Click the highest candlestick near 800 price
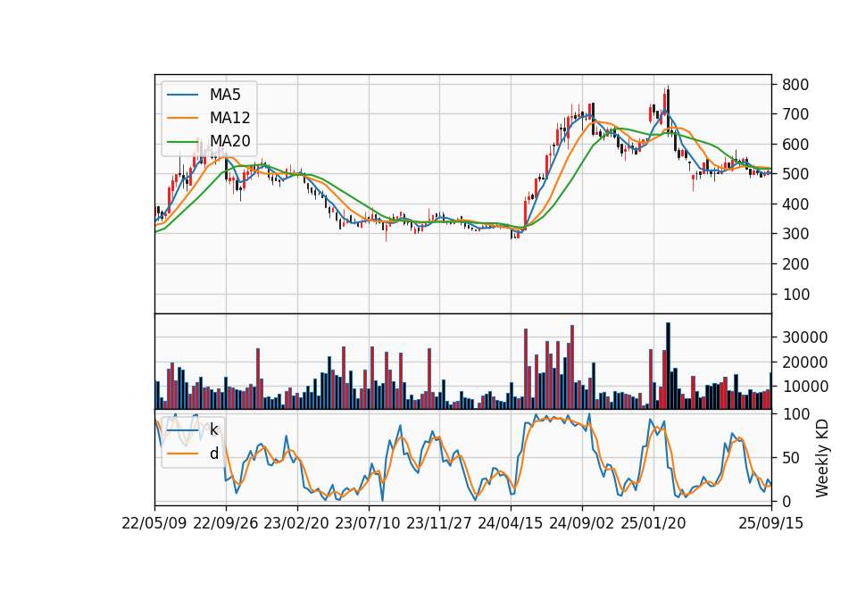The height and width of the screenshot is (616, 857). click(x=668, y=111)
